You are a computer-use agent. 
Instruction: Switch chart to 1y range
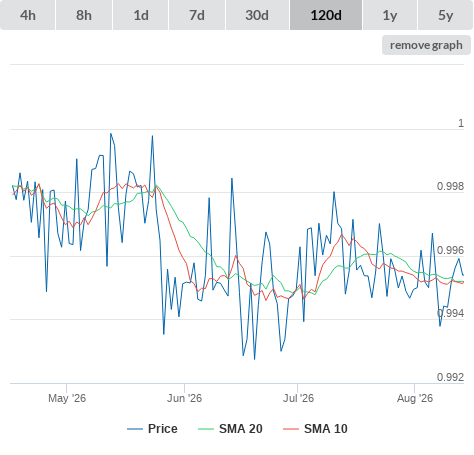click(x=390, y=15)
